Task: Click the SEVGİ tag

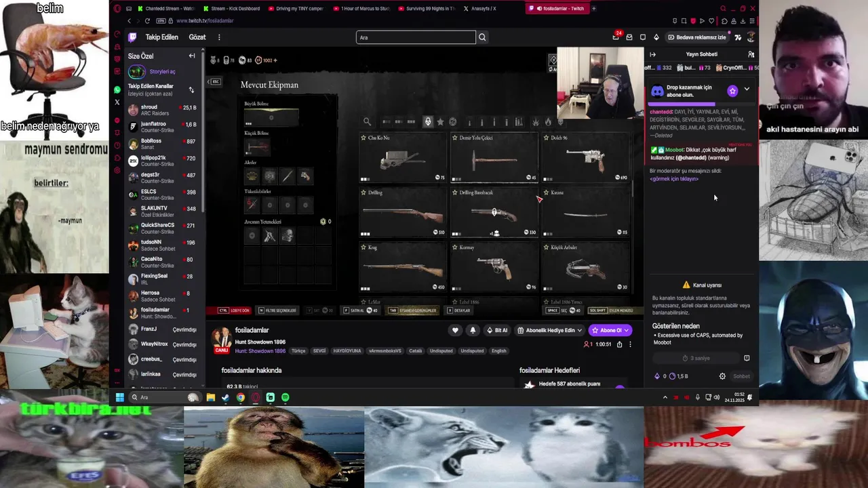Action: click(319, 351)
